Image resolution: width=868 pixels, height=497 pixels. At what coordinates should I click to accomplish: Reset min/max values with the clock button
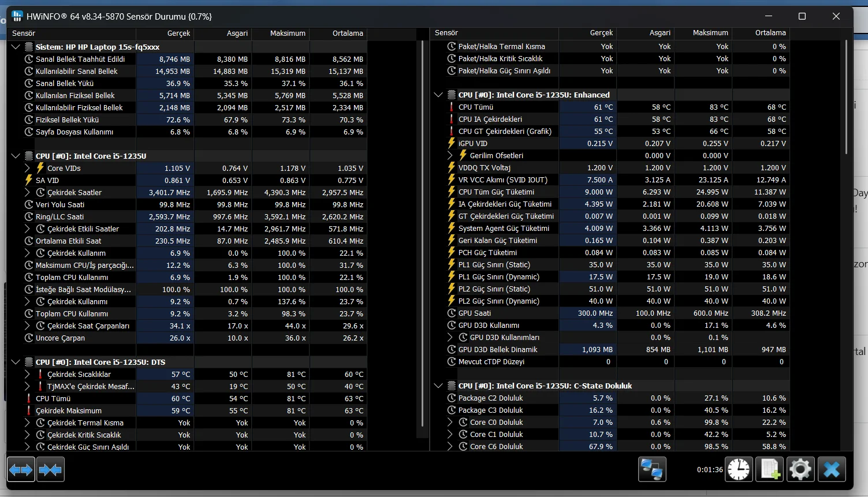click(739, 469)
